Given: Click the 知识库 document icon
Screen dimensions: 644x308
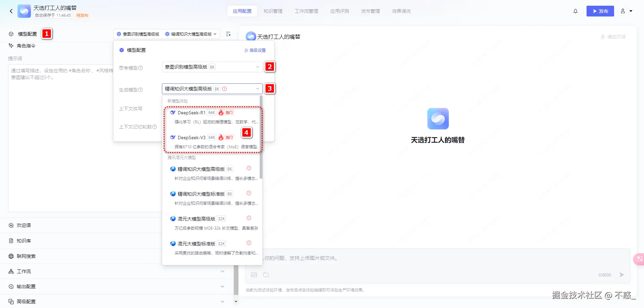Looking at the screenshot, I should click(x=11, y=241).
